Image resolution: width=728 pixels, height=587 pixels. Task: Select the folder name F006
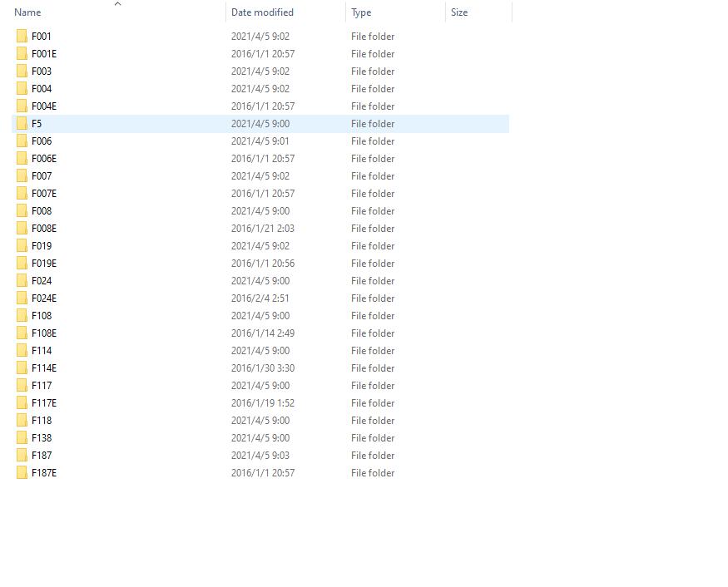pyautogui.click(x=42, y=141)
